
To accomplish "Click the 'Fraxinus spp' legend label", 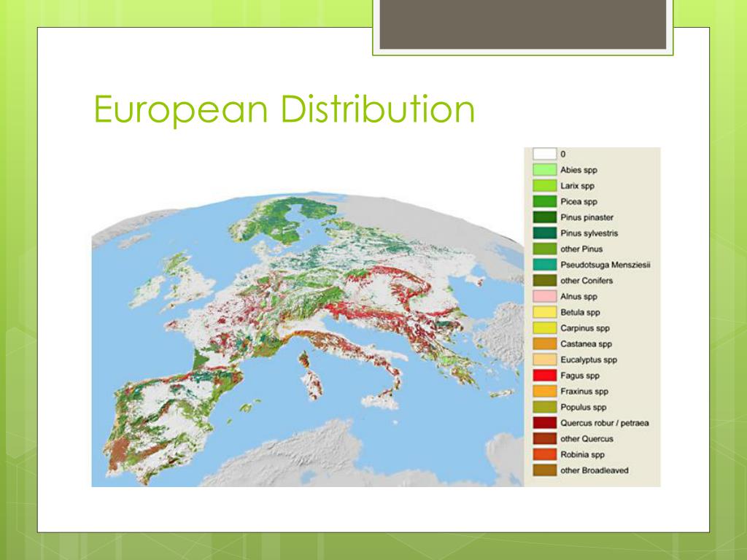I will [x=584, y=391].
